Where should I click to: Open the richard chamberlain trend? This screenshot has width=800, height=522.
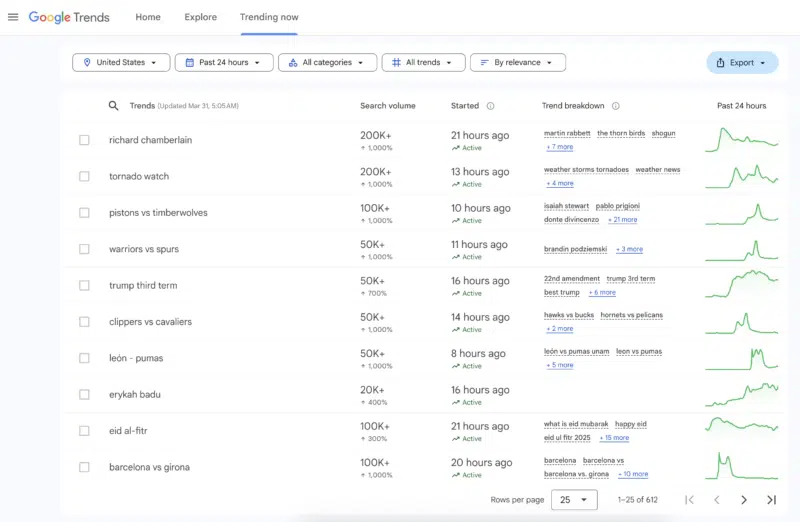(151, 140)
